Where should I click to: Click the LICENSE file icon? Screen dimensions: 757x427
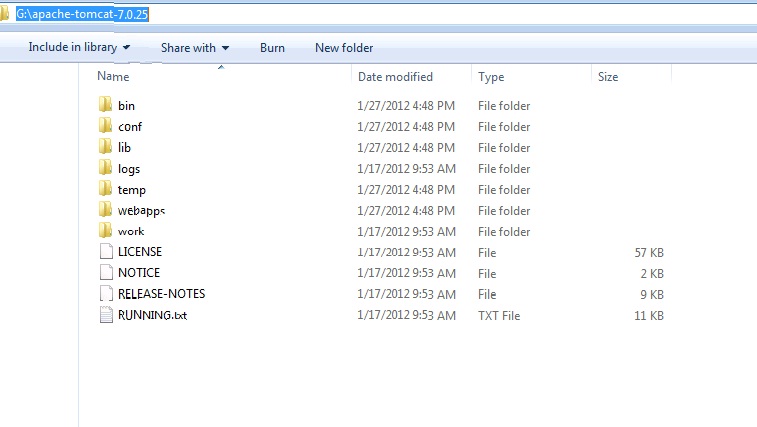click(106, 252)
